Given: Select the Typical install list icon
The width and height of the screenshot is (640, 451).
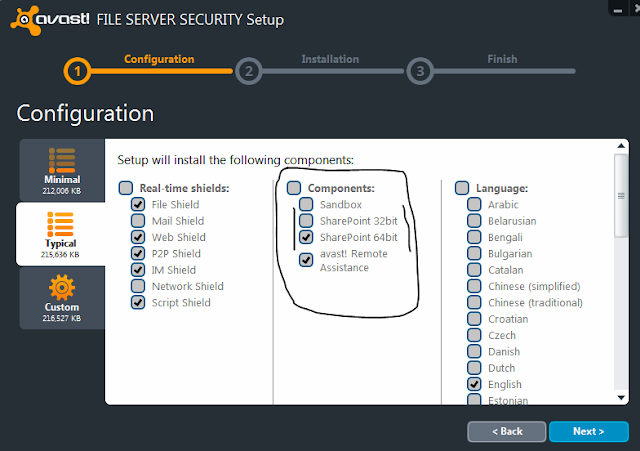Looking at the screenshot, I should point(62,222).
